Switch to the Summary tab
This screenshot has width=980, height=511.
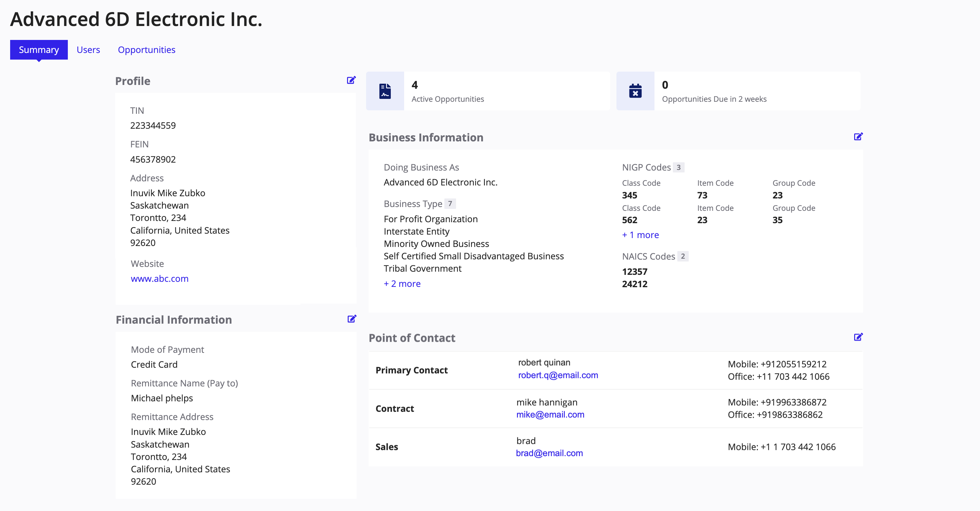coord(39,50)
